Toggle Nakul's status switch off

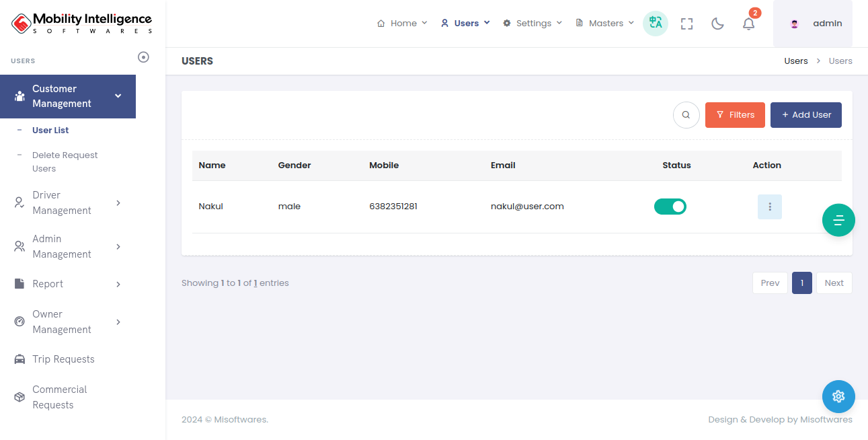point(670,207)
